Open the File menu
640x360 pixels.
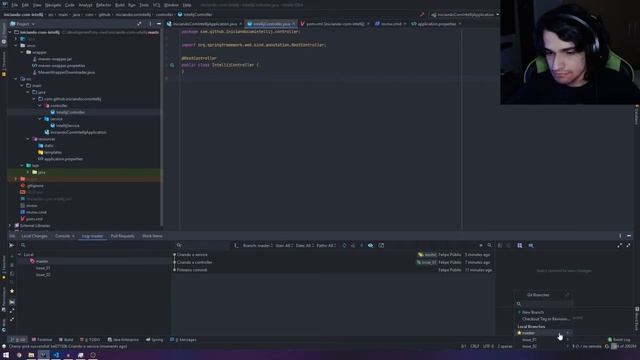[x=14, y=5]
